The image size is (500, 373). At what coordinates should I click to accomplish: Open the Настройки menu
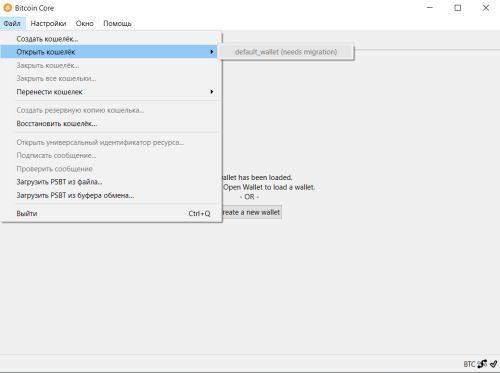tap(48, 23)
